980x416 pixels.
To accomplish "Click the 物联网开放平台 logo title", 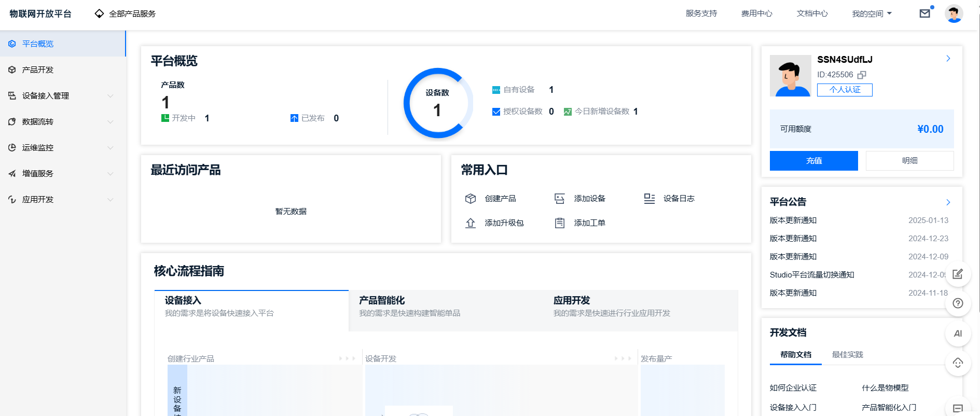I will click(x=40, y=13).
